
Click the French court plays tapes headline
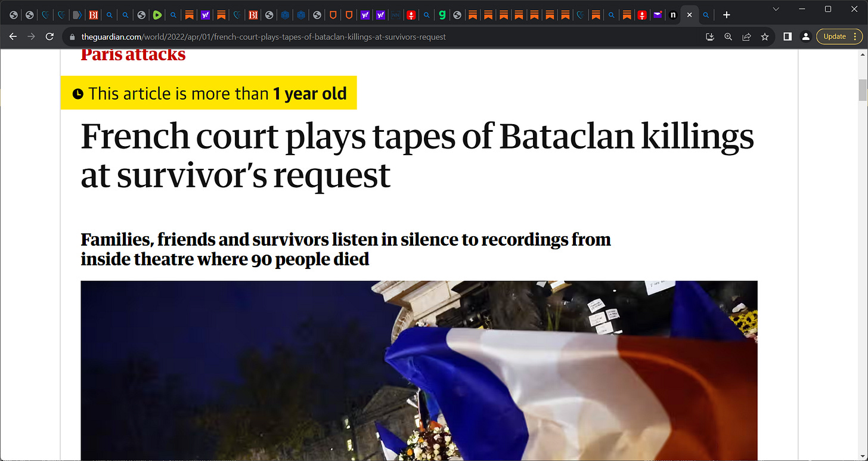pos(417,155)
